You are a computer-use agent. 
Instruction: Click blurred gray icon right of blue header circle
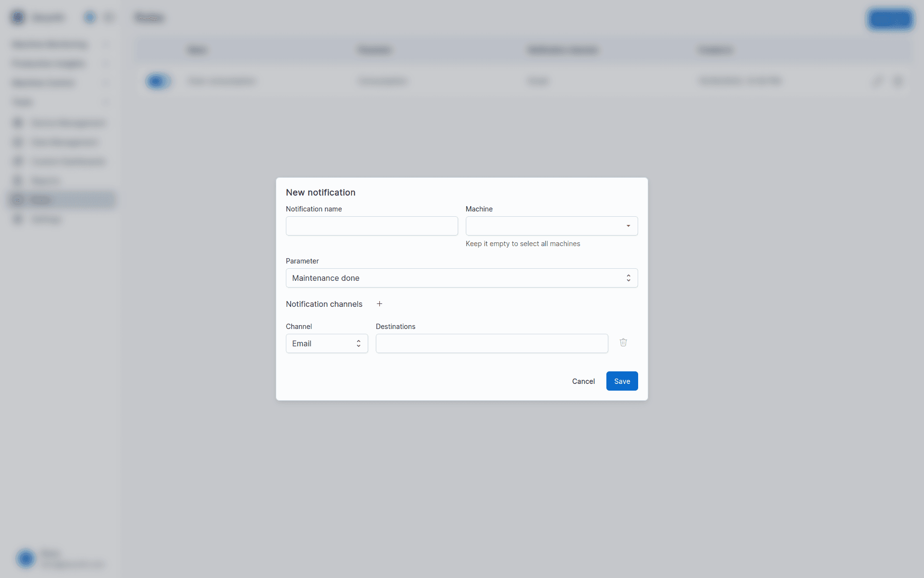(x=109, y=18)
